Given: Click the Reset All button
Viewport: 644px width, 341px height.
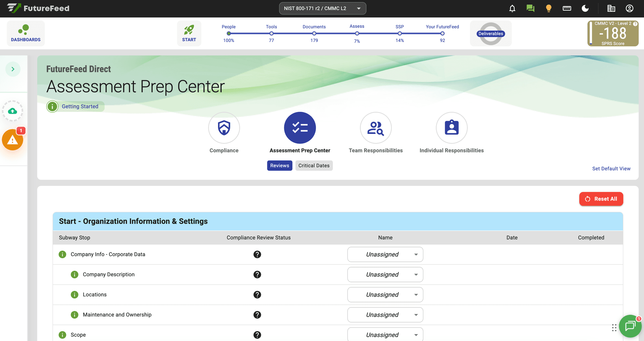Looking at the screenshot, I should (601, 199).
